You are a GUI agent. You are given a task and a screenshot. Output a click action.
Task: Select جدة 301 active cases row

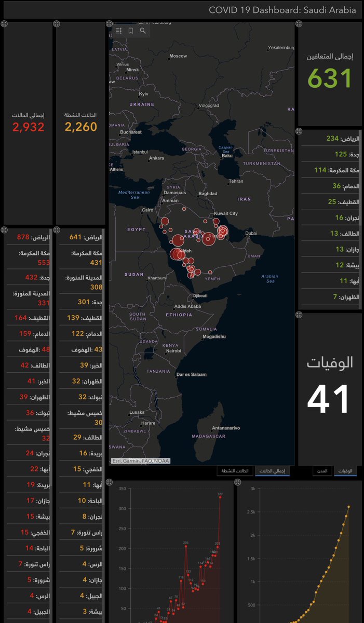(81, 302)
